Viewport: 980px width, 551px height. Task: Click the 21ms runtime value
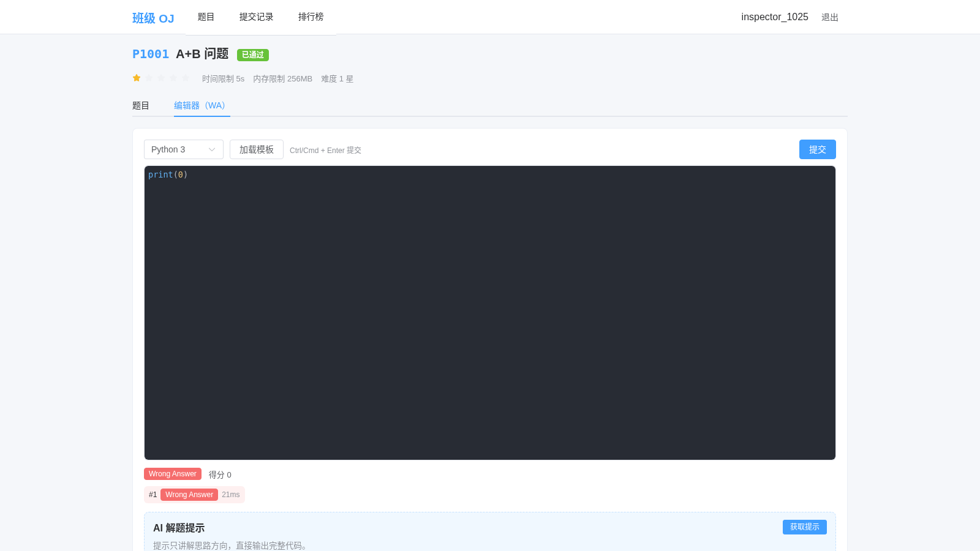(231, 495)
